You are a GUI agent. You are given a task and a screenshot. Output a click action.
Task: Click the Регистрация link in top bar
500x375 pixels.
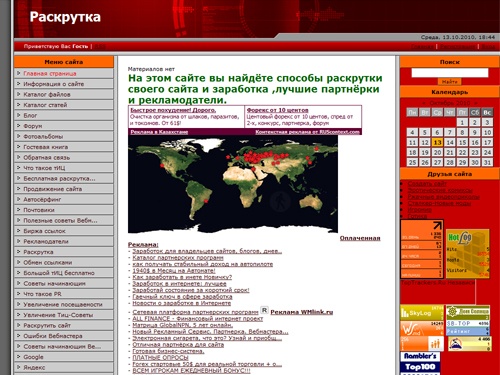point(457,47)
